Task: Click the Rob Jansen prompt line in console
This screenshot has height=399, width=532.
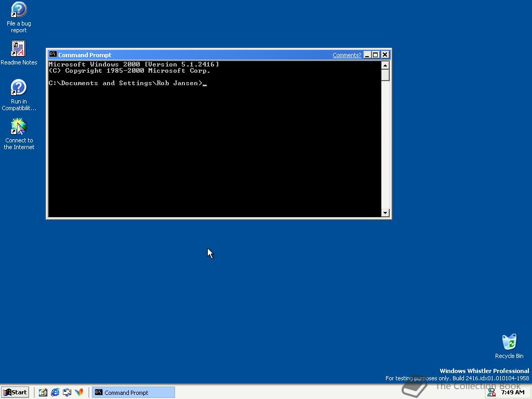Action: (128, 83)
